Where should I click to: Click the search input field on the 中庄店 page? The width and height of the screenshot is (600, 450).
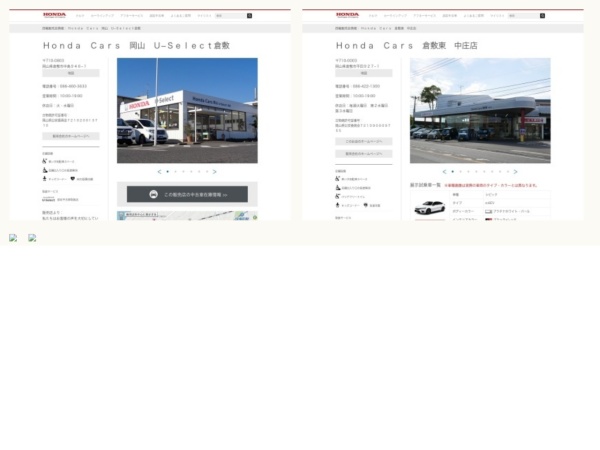[x=523, y=16]
